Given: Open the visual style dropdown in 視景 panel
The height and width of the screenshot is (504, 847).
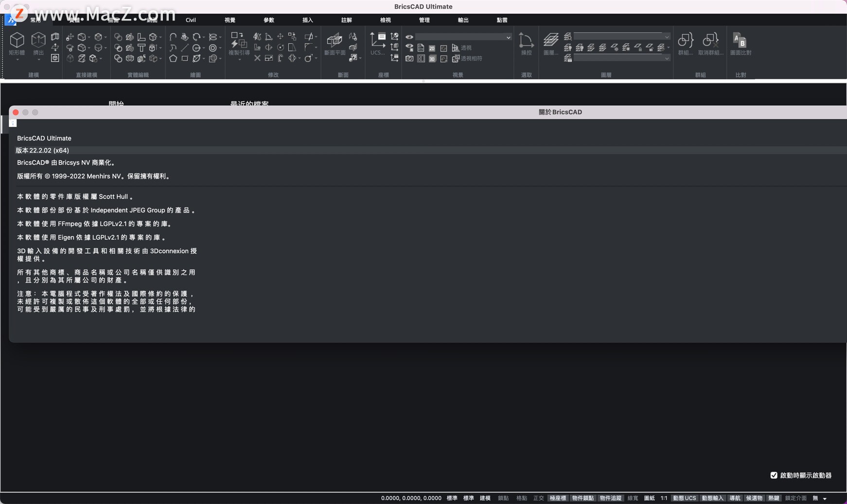Looking at the screenshot, I should (x=463, y=37).
